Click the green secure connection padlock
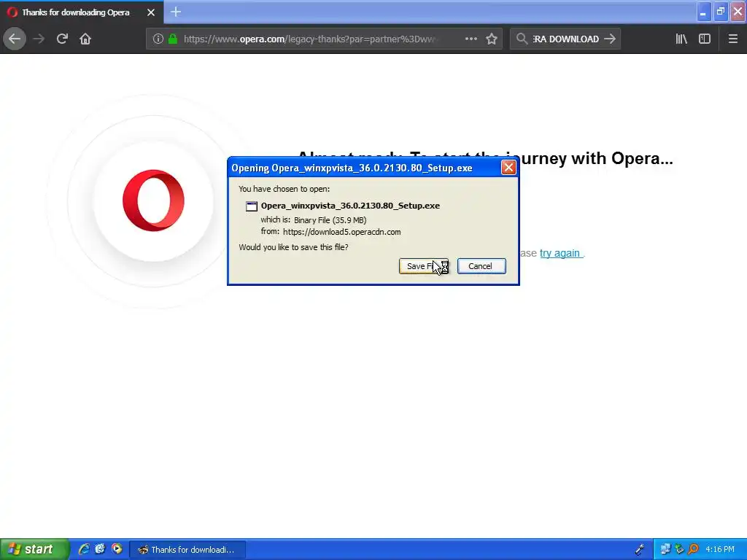The image size is (747, 560). (173, 39)
